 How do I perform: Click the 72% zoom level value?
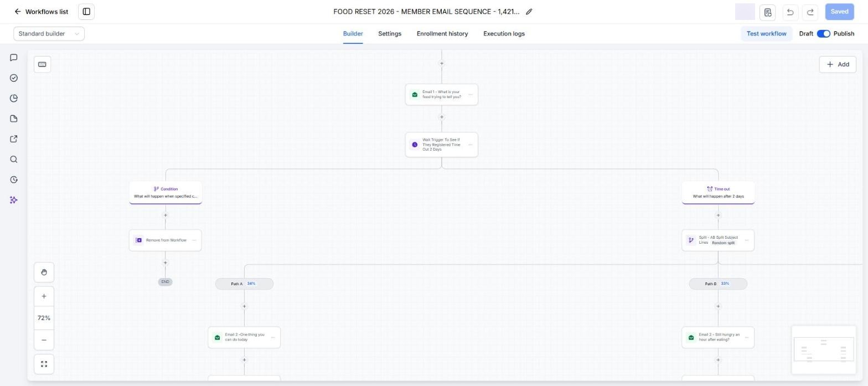tap(44, 318)
